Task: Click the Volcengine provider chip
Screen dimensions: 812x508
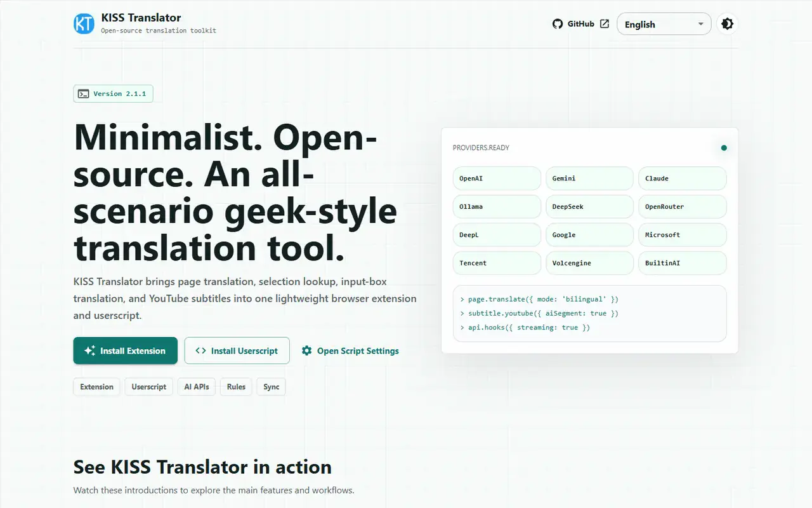Action: 589,263
